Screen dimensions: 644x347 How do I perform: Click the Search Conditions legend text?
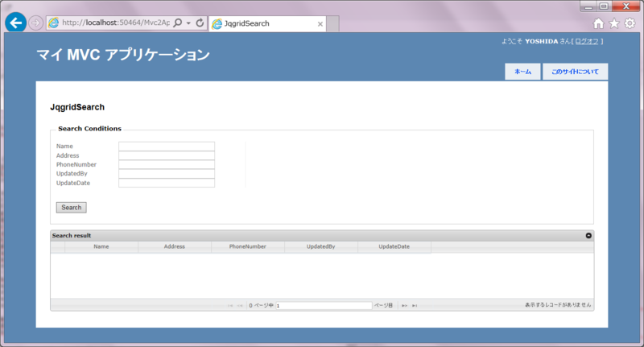[90, 129]
